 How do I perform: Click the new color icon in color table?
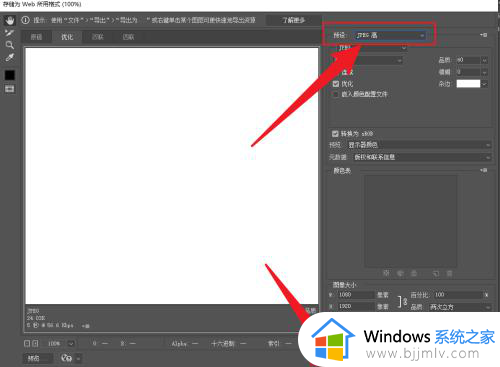436,273
